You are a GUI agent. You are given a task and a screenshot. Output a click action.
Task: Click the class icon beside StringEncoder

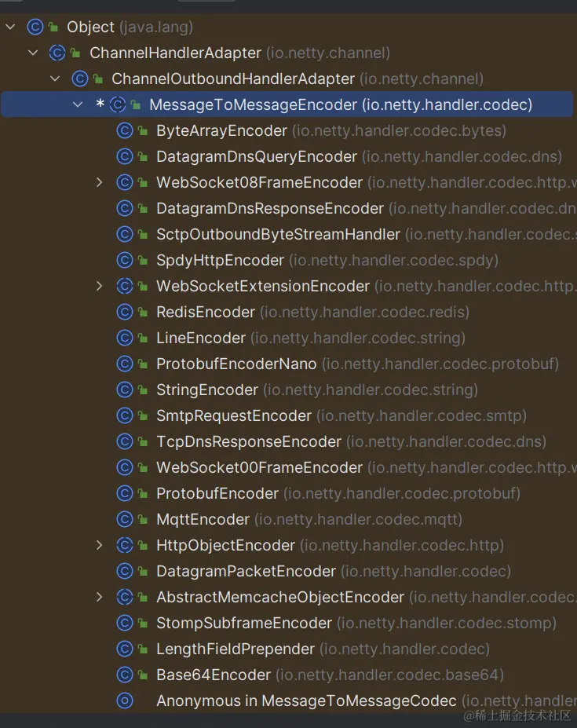124,390
